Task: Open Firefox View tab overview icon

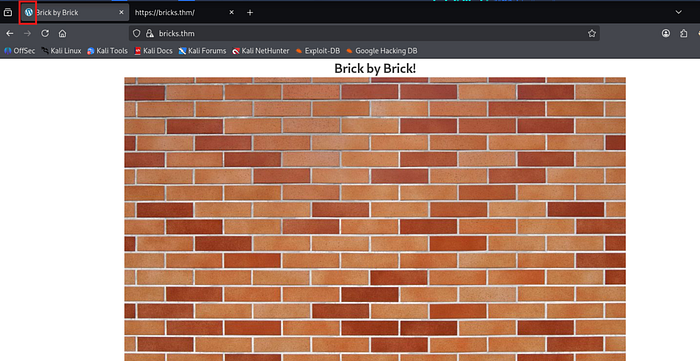Action: [8, 12]
